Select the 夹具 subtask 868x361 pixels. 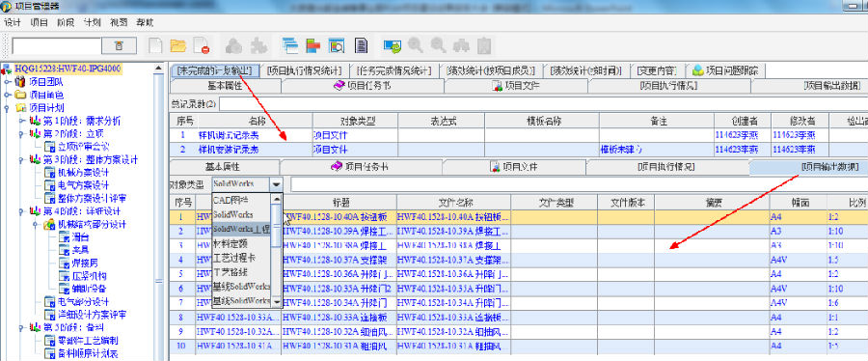(x=80, y=250)
